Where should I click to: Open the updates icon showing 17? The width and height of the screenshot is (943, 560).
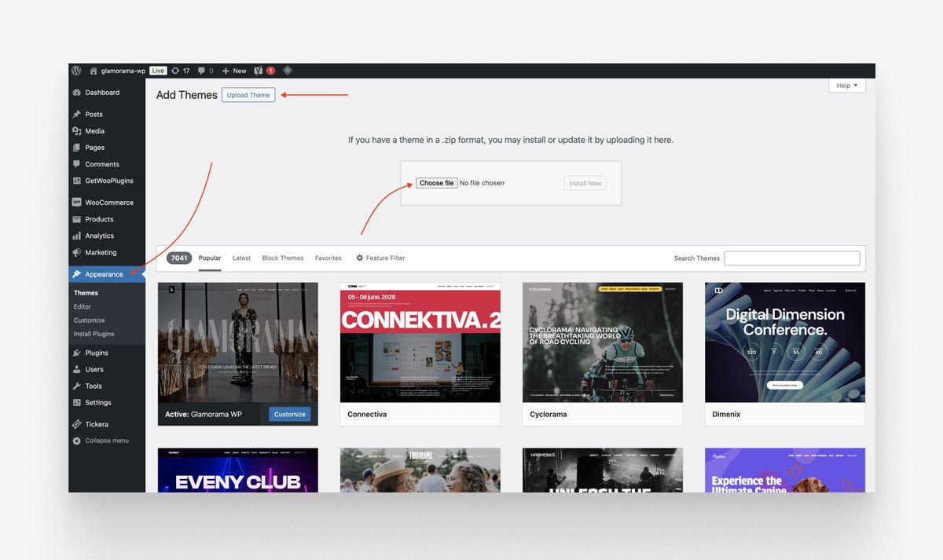point(181,71)
